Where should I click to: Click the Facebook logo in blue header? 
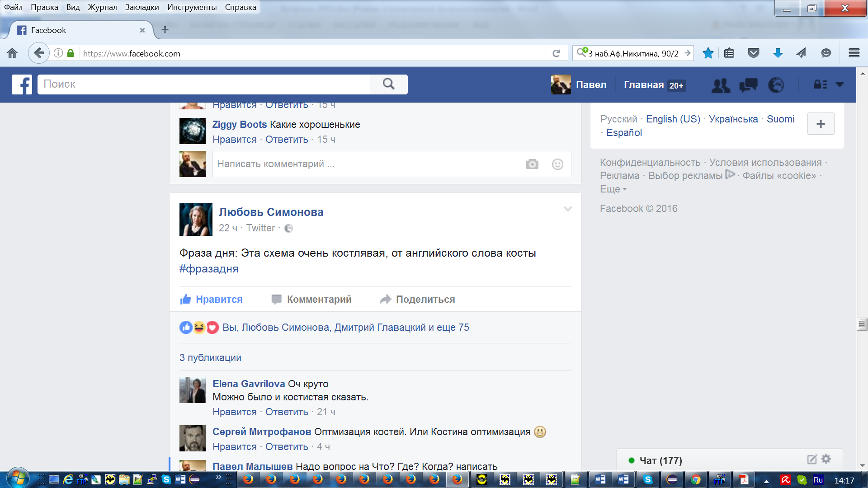(x=22, y=84)
